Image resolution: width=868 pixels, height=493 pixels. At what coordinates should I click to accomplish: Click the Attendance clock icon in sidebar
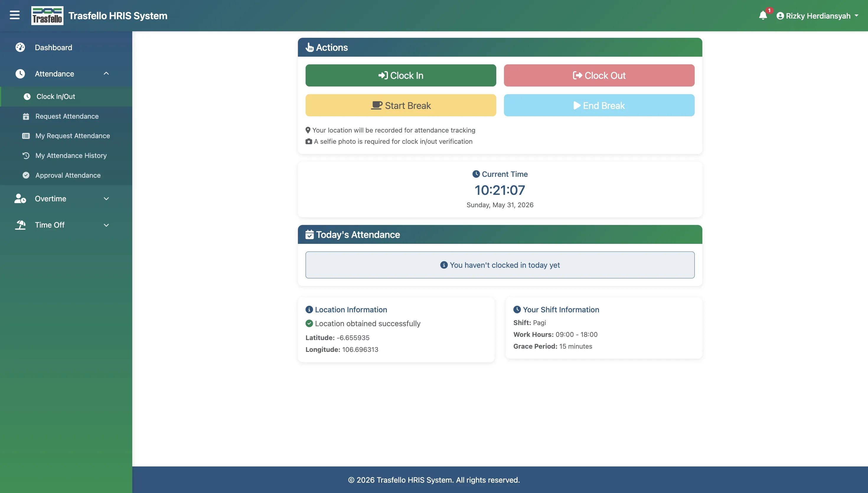click(20, 74)
